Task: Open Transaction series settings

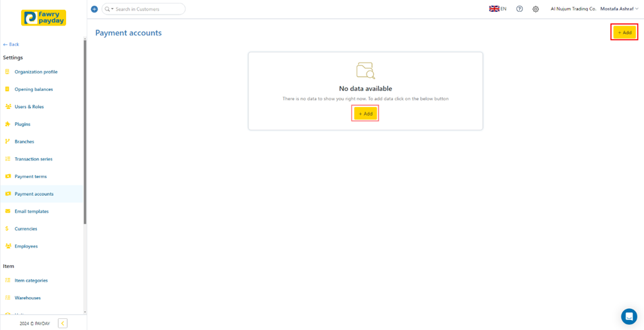Action: coord(33,159)
